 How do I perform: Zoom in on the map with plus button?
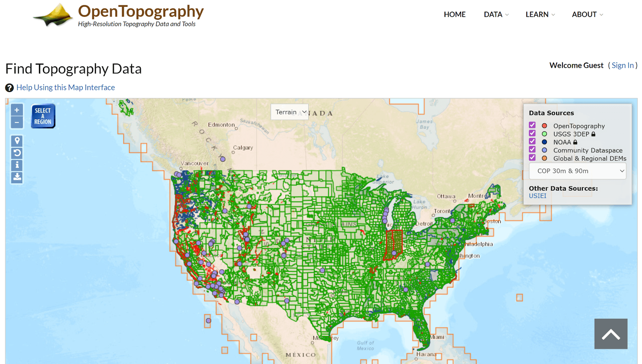point(17,110)
